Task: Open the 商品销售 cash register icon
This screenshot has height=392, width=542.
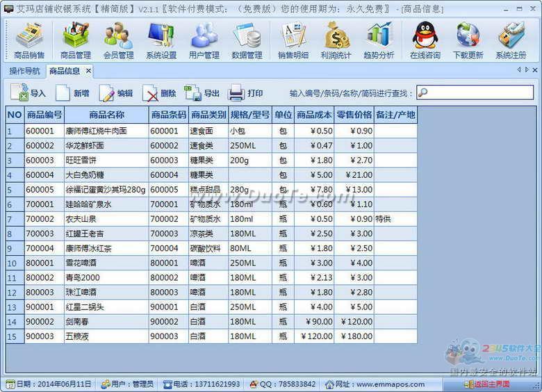Action: (29, 39)
